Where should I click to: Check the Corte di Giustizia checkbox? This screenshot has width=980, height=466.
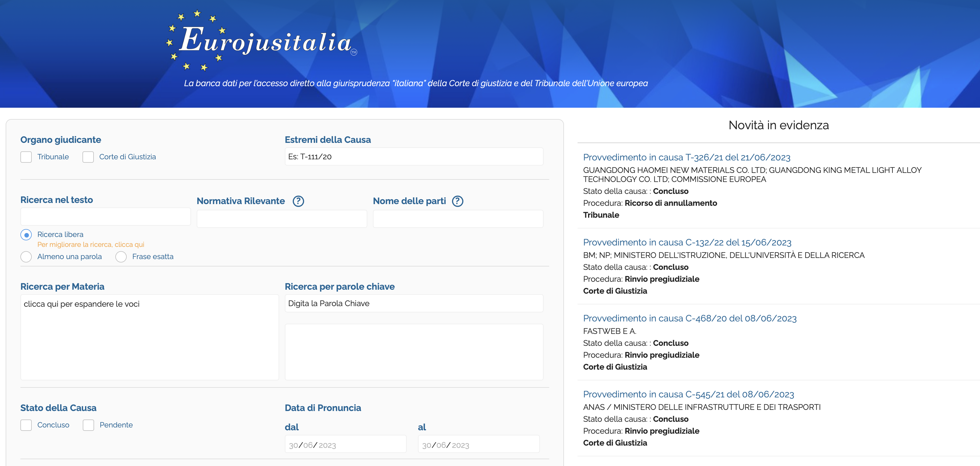point(88,157)
